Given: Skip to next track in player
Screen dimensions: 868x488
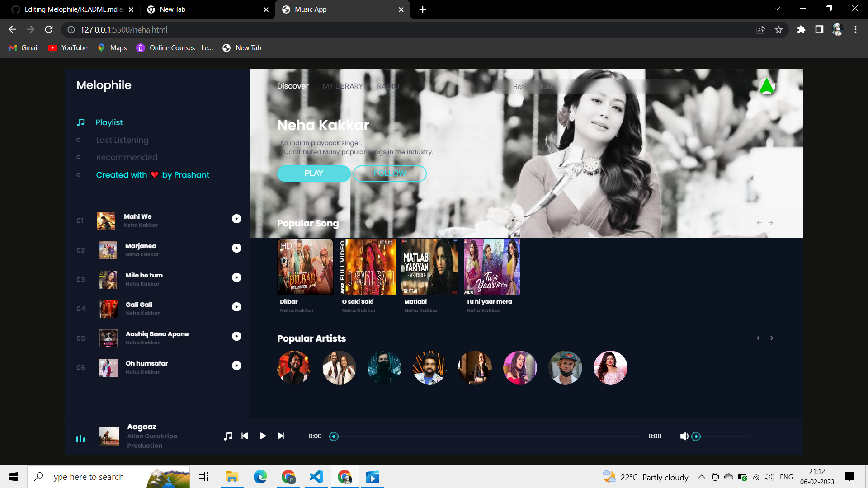Looking at the screenshot, I should [281, 436].
